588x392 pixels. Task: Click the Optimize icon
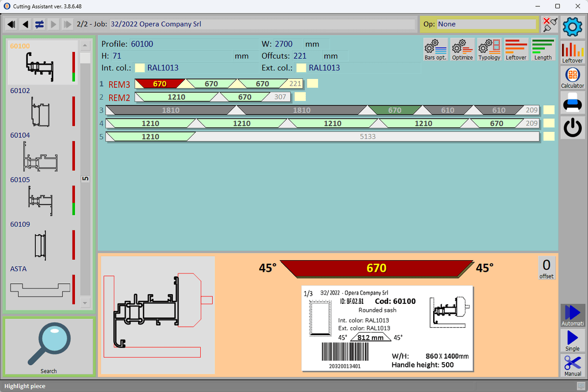point(463,49)
